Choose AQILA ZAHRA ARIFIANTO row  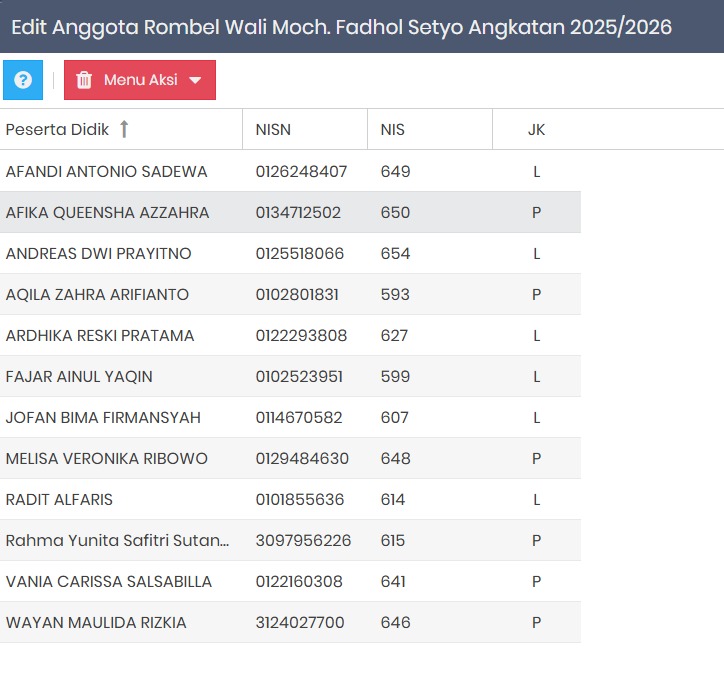point(97,294)
